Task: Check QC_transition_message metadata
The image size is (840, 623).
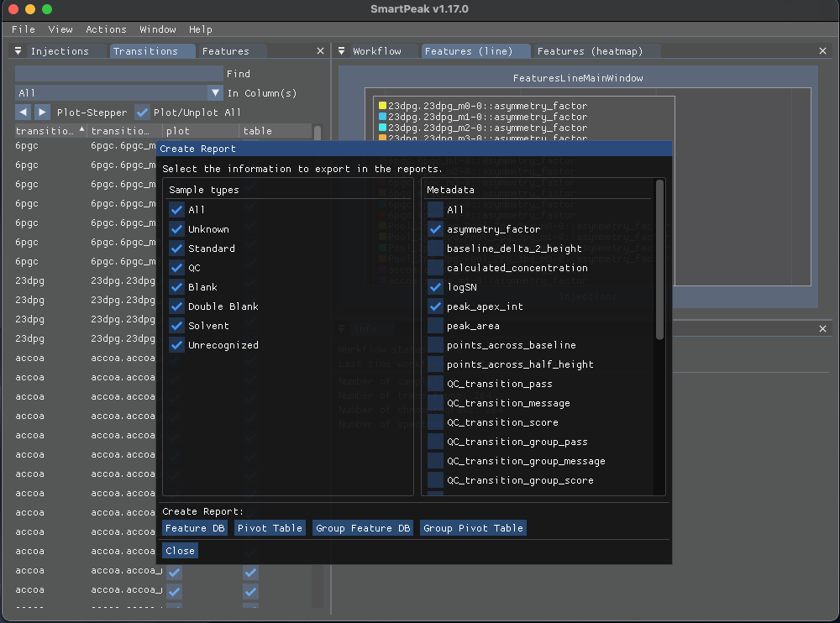Action: pos(435,403)
